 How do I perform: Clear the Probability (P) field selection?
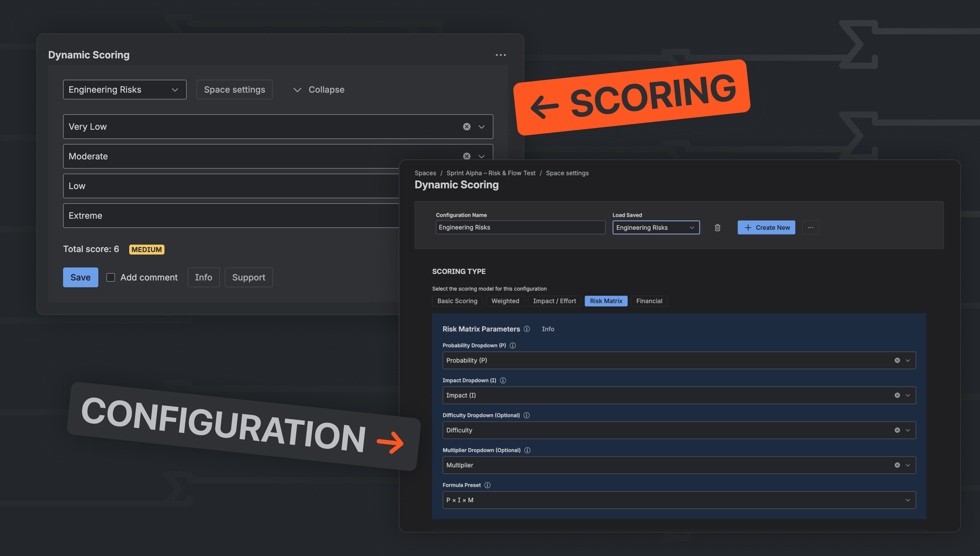(x=897, y=360)
